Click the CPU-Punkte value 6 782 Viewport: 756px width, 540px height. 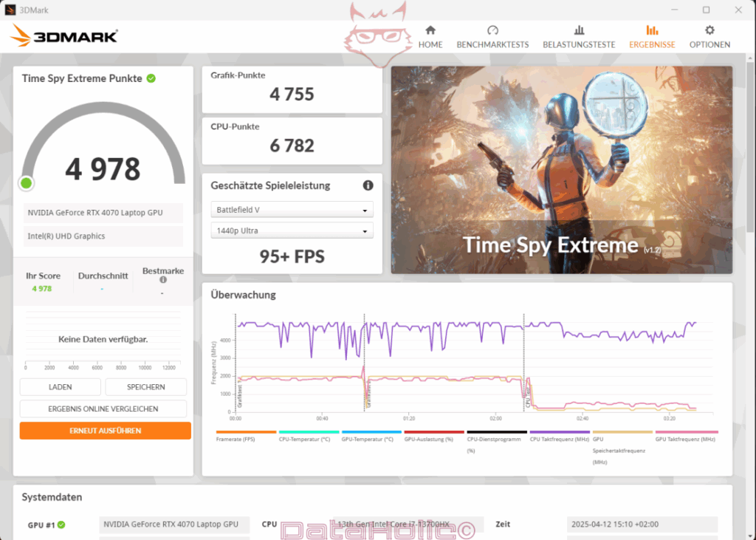pyautogui.click(x=292, y=146)
